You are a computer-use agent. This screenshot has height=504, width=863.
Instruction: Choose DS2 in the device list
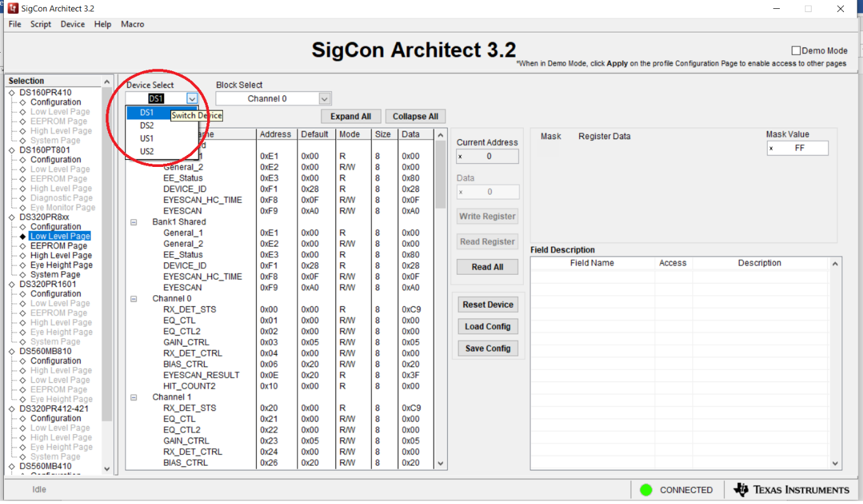pos(147,126)
